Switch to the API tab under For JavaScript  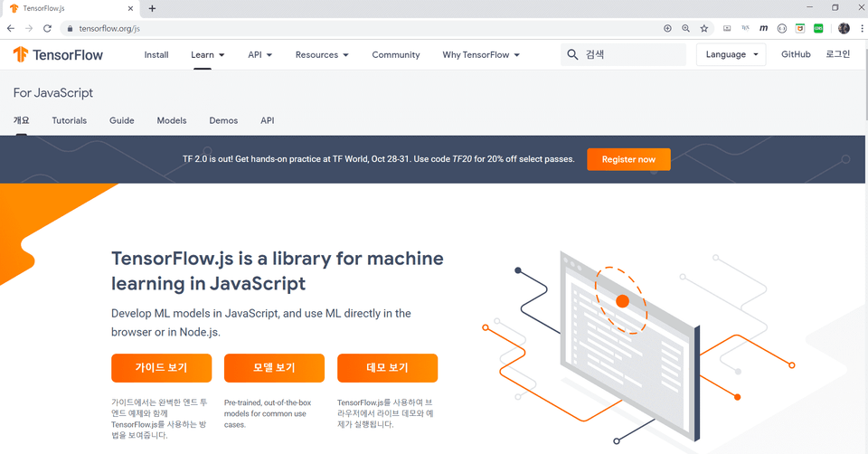[268, 120]
